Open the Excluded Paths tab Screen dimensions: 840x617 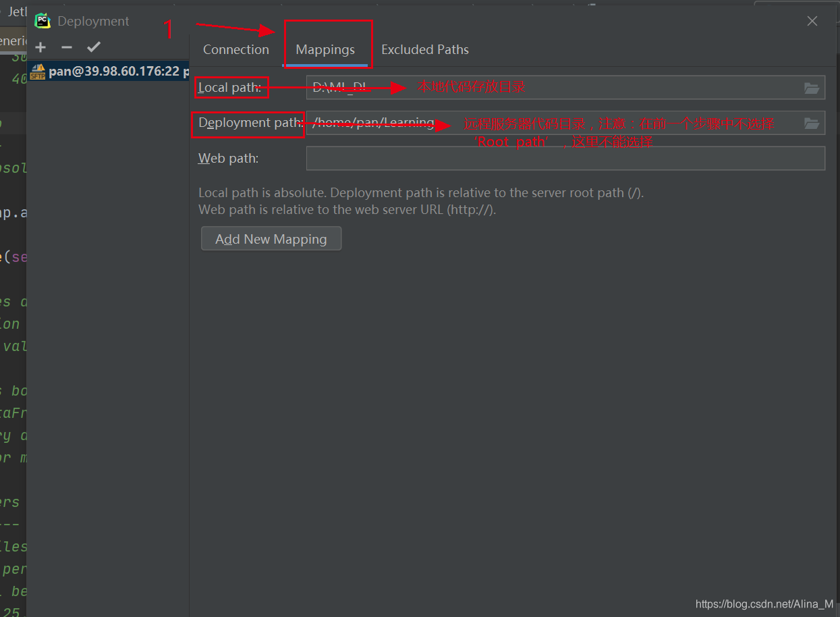[x=425, y=49]
